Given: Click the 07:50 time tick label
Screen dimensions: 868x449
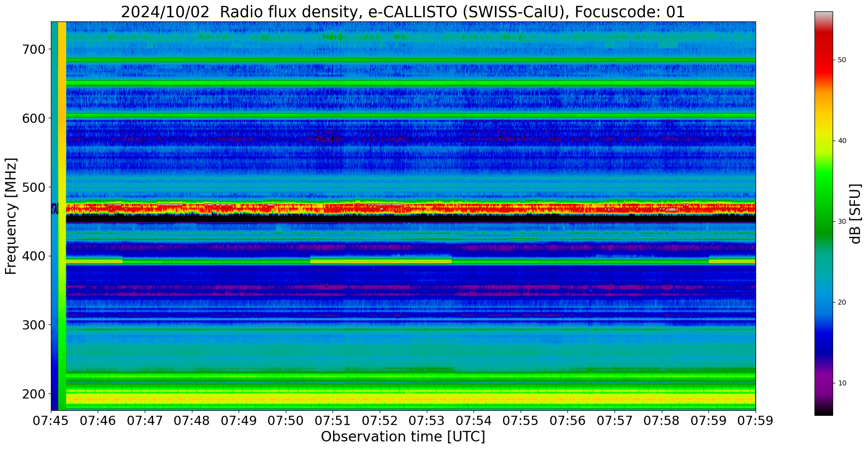Looking at the screenshot, I should tap(286, 421).
